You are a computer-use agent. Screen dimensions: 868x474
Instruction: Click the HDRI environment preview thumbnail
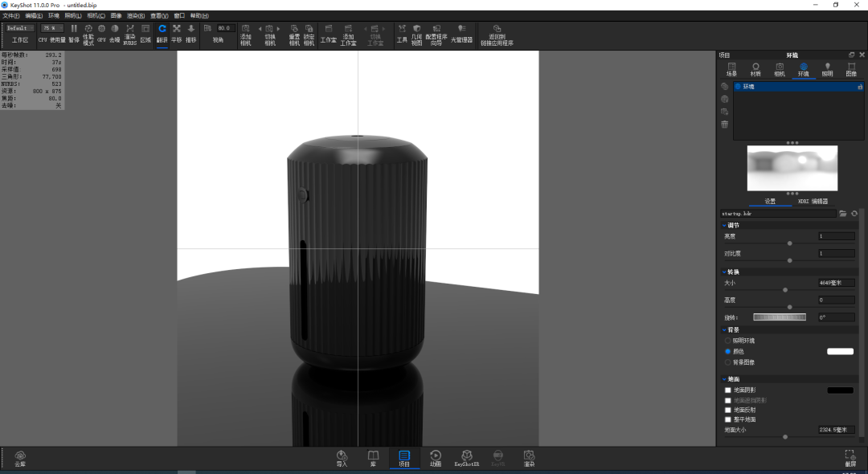[792, 168]
